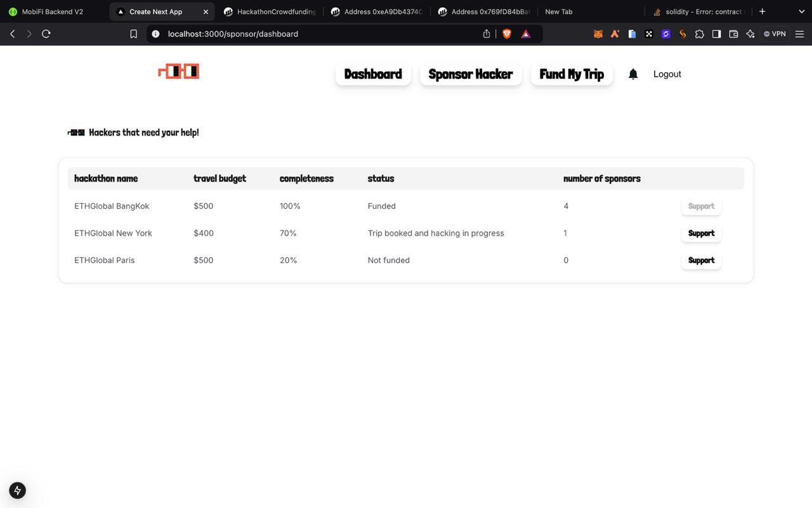Viewport: 812px width, 508px height.
Task: Click the purple sync-arrows extension icon
Action: tap(665, 34)
